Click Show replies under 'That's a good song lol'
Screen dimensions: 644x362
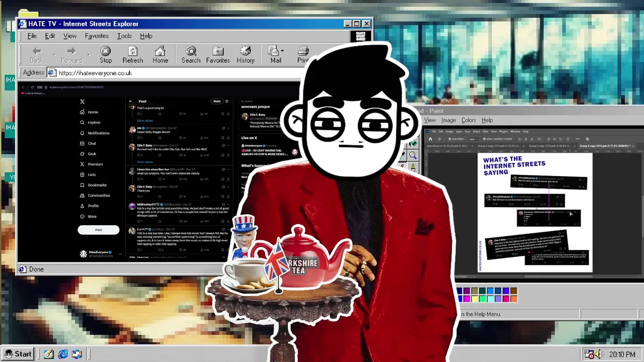[145, 121]
